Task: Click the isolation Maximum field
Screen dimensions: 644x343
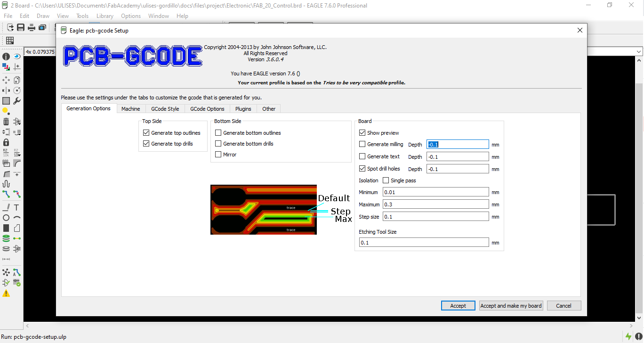Action: tap(436, 204)
